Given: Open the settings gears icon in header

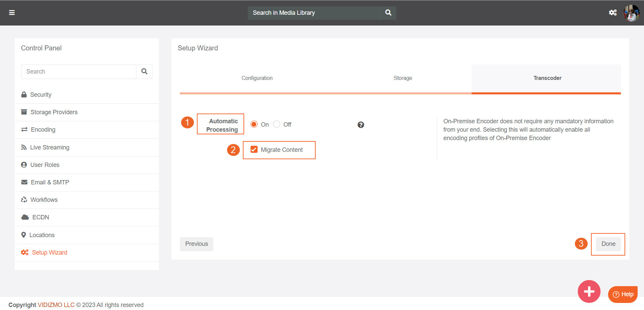Looking at the screenshot, I should click(612, 13).
